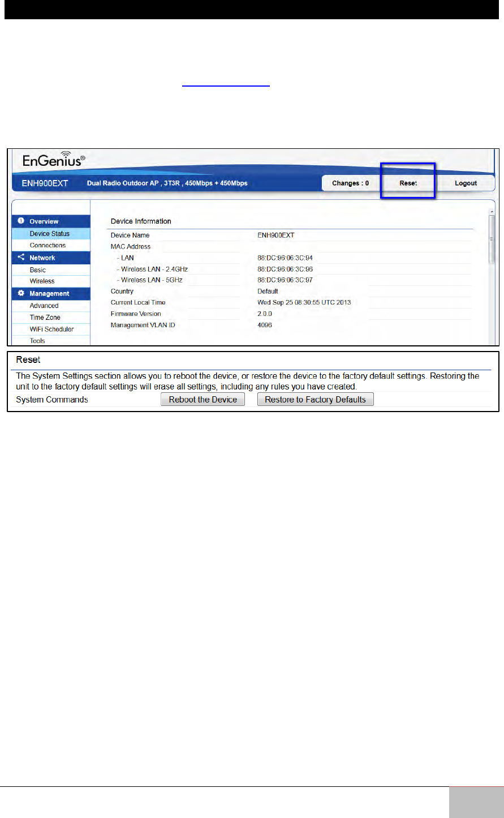504x818 pixels.
Task: Click Reboot the Device button
Action: (x=203, y=400)
